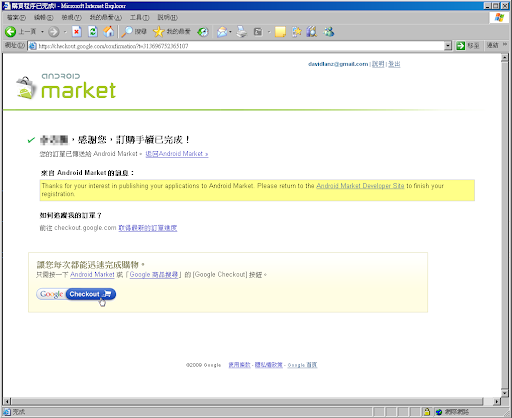Click the yellow note Discuss icon
This screenshot has height=418, width=512.
280,32
